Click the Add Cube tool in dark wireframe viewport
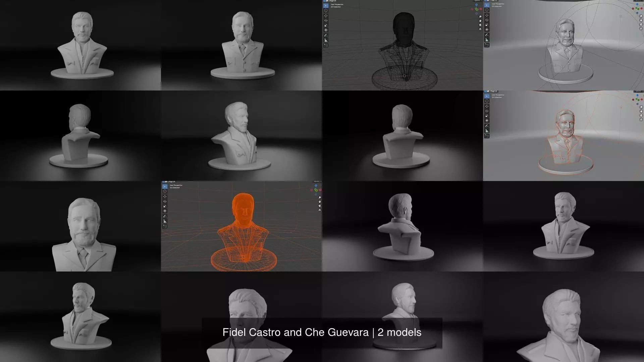Screen dimensions: 644x362 tap(326, 46)
